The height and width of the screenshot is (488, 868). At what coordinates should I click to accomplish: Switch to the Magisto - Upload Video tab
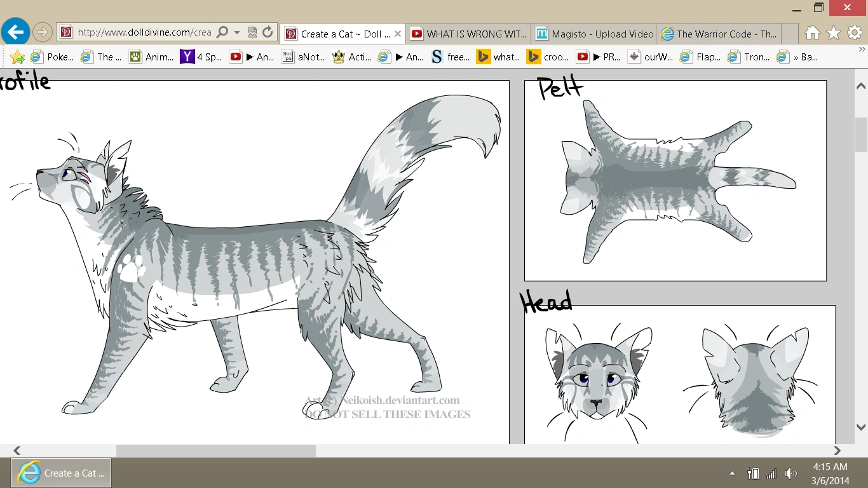tap(594, 34)
